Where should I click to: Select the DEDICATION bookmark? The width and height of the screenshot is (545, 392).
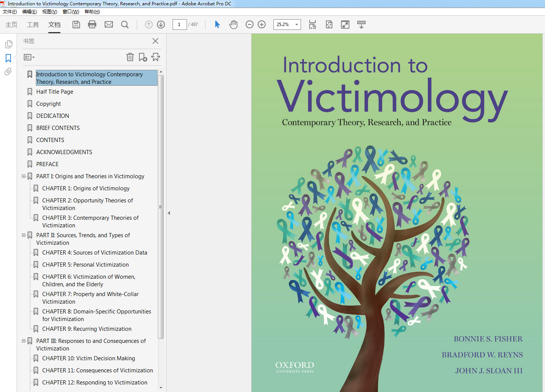click(52, 116)
